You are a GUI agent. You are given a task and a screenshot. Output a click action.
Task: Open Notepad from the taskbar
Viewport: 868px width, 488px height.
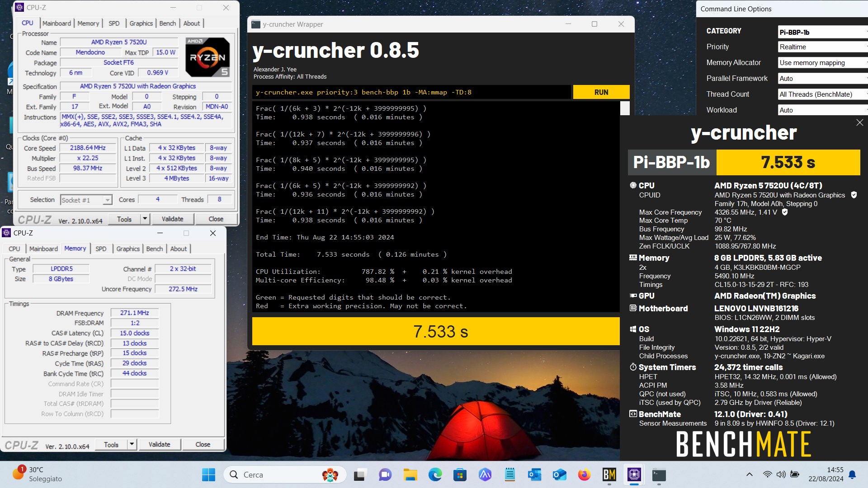(510, 475)
